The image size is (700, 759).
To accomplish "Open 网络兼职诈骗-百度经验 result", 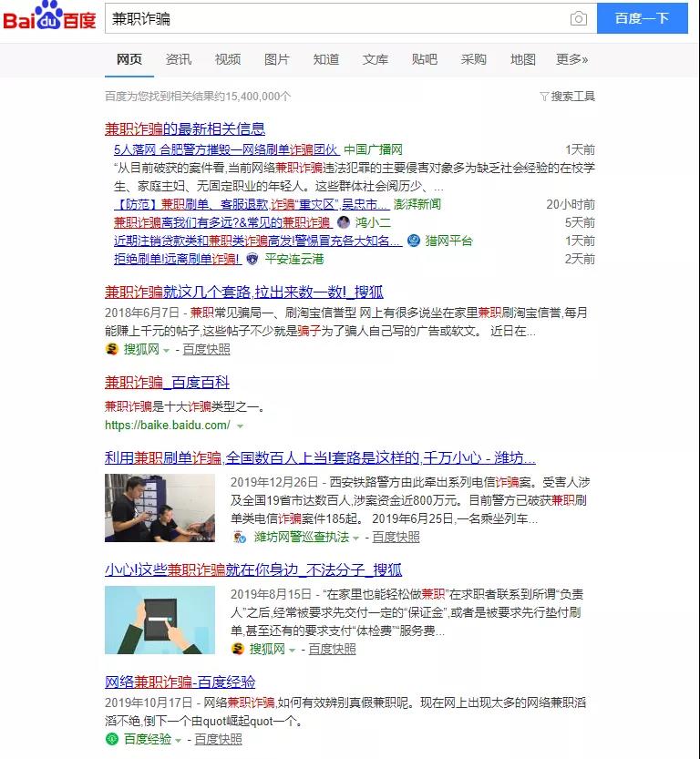I will 180,682.
